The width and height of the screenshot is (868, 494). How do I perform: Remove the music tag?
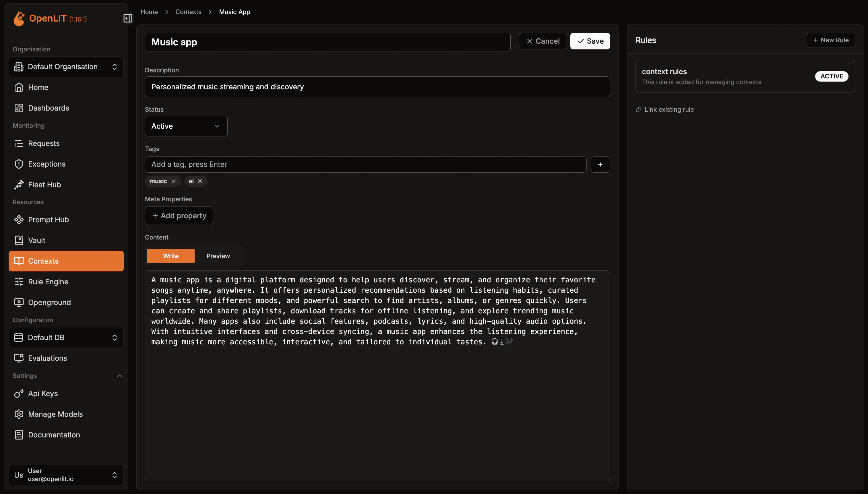coord(174,181)
